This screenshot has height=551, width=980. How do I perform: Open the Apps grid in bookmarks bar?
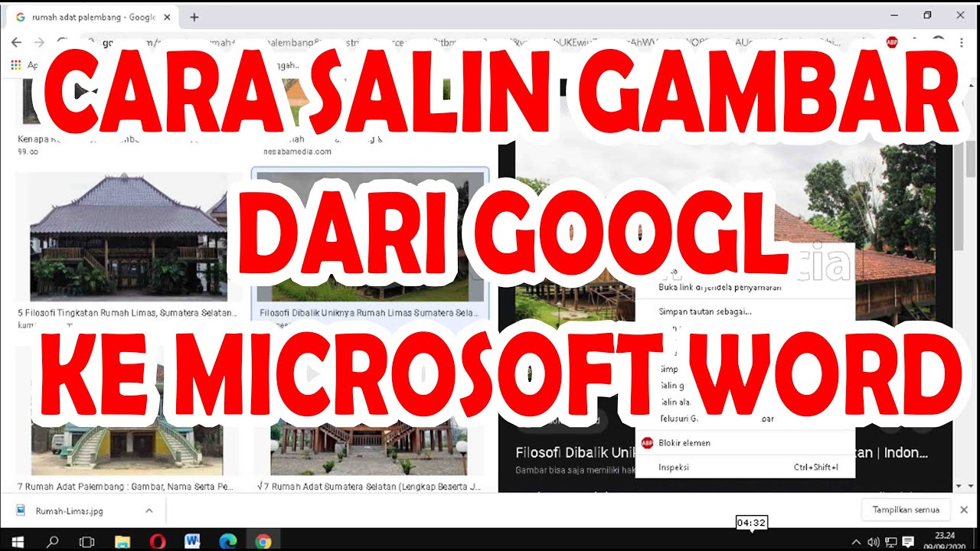coord(15,65)
